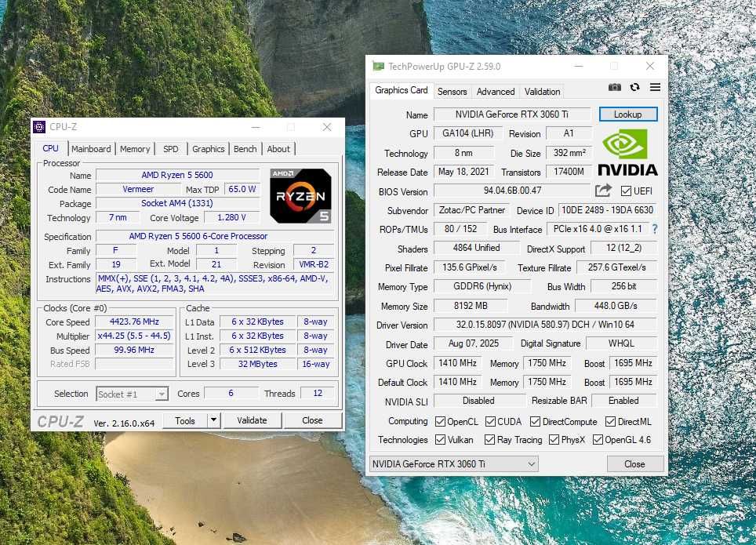Screen dimensions: 756x545
Task: Toggle the DirectCompute checkbox
Action: click(535, 422)
